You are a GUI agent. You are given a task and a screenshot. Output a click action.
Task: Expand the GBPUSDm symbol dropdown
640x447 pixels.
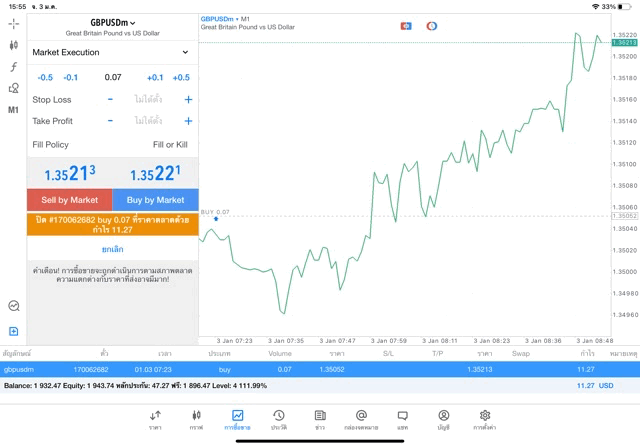(113, 22)
